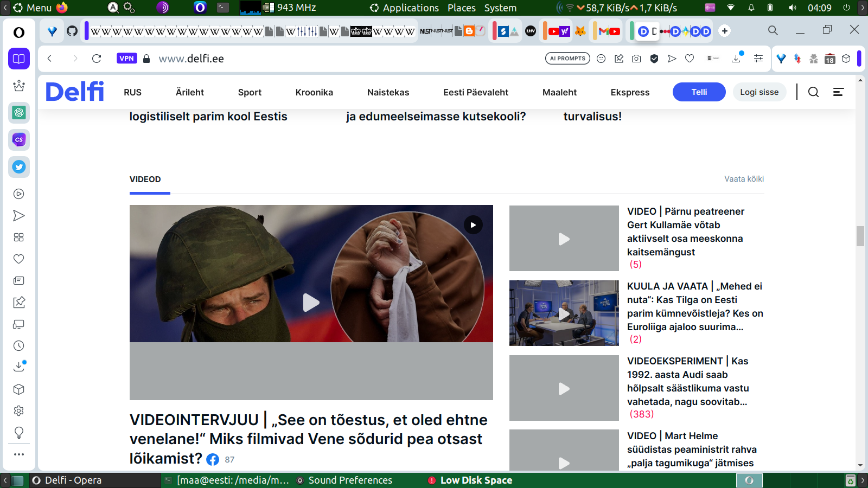Open Extensions cube icon in the sidebar
The height and width of the screenshot is (488, 868).
click(19, 389)
